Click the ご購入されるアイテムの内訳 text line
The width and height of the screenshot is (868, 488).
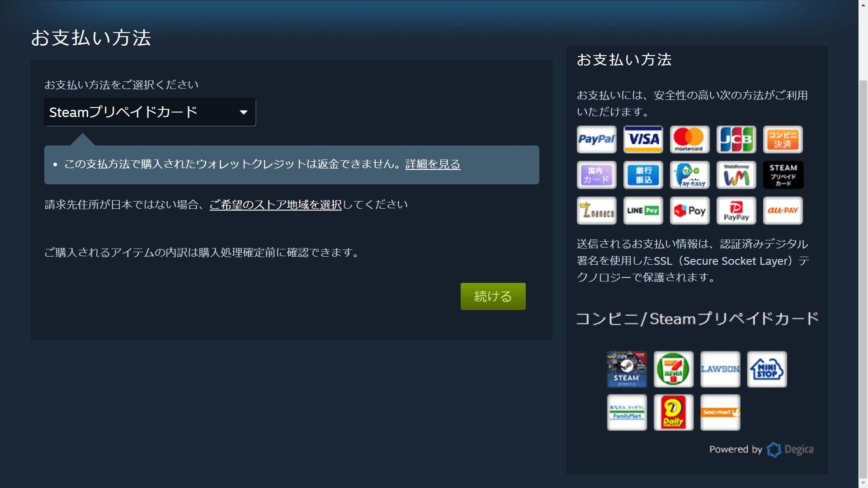pos(203,253)
